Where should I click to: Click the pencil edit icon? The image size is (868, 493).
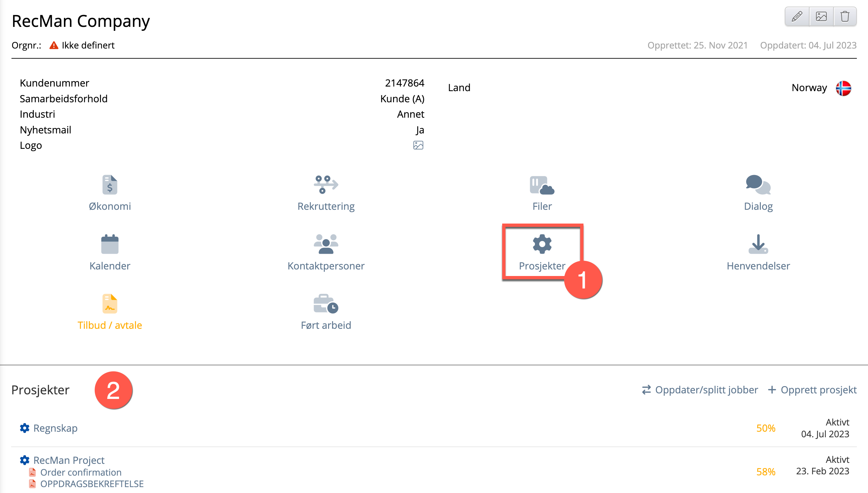(797, 16)
